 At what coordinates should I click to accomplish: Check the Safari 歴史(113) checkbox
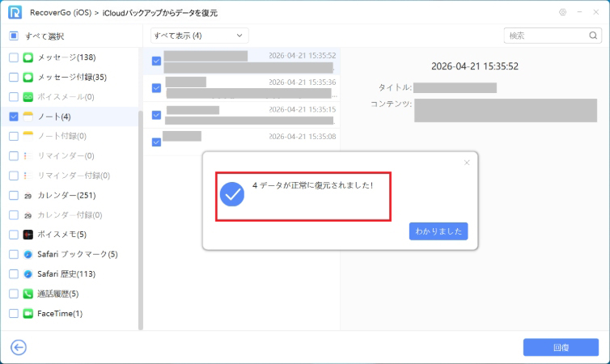click(14, 273)
